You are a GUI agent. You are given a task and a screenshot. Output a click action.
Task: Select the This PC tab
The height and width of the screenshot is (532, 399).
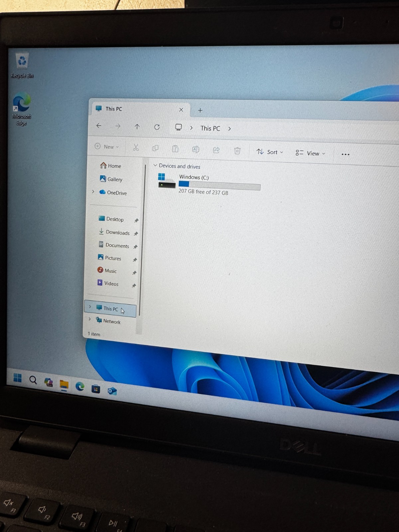pos(140,109)
